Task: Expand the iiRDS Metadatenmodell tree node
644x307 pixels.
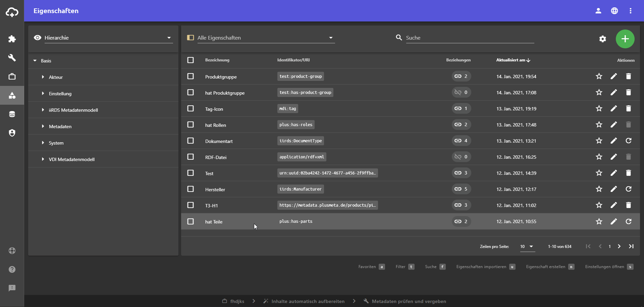Action: click(x=43, y=110)
